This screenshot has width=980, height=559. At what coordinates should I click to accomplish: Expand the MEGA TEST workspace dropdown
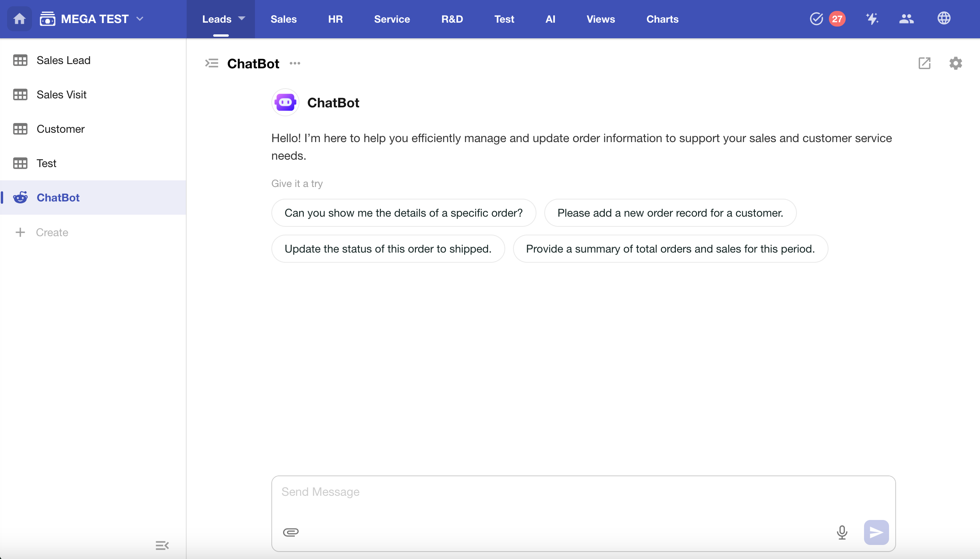coord(140,19)
